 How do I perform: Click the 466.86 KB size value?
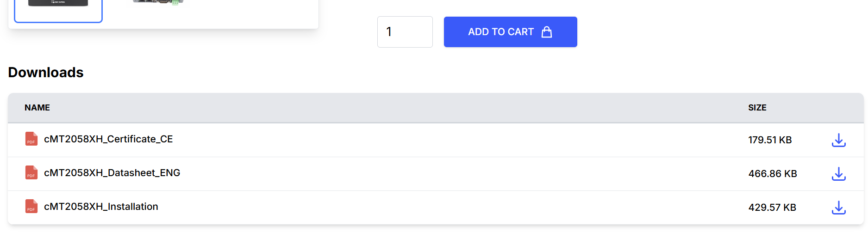772,174
